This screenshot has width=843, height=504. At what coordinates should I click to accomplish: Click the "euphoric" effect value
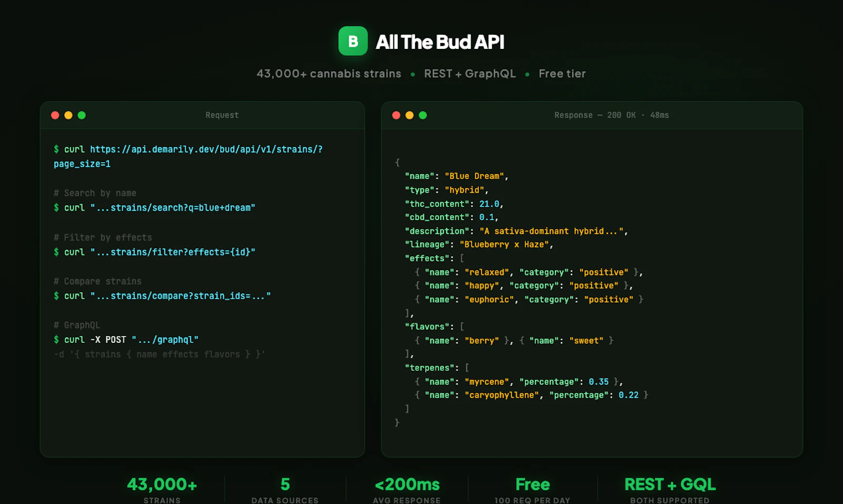(x=489, y=300)
